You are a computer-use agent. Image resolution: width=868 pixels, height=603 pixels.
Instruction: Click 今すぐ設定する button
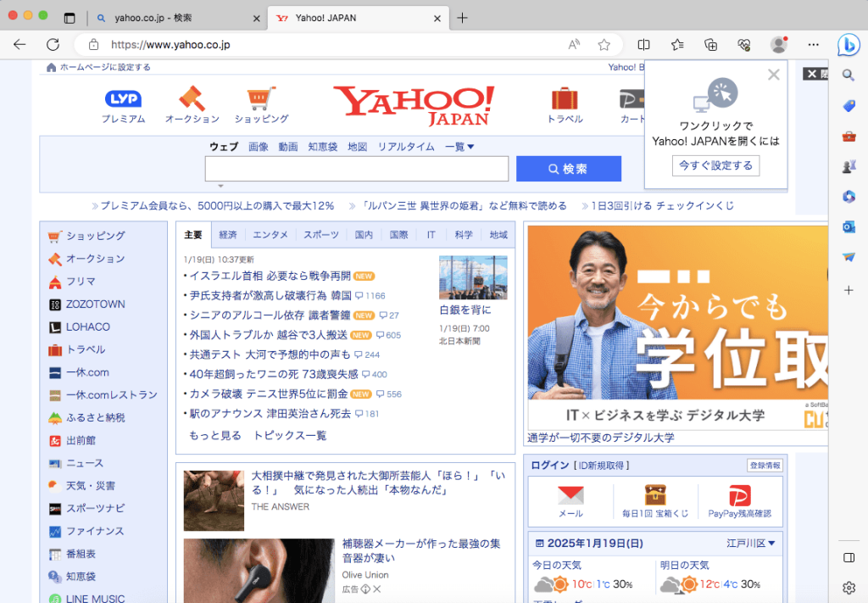tap(715, 165)
